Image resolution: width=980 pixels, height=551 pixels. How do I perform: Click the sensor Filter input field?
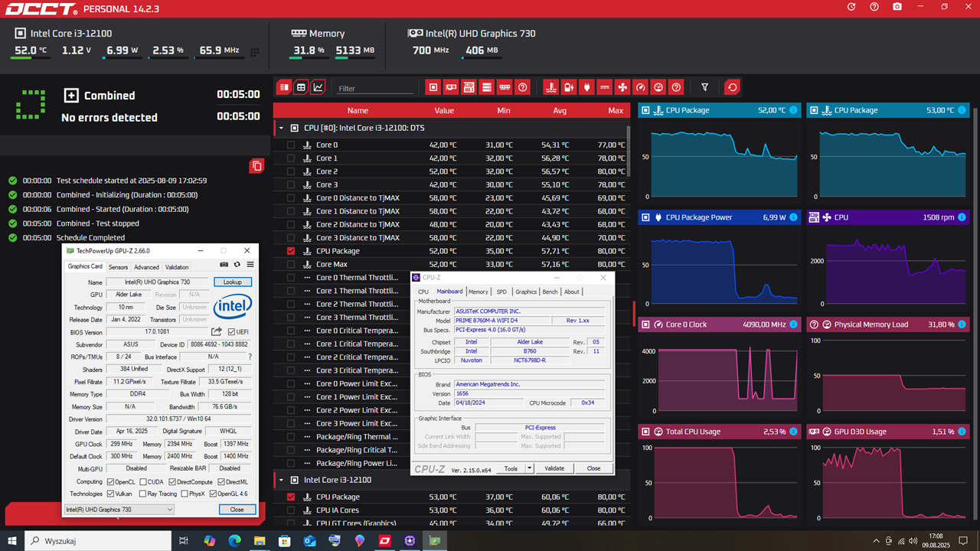coord(375,89)
